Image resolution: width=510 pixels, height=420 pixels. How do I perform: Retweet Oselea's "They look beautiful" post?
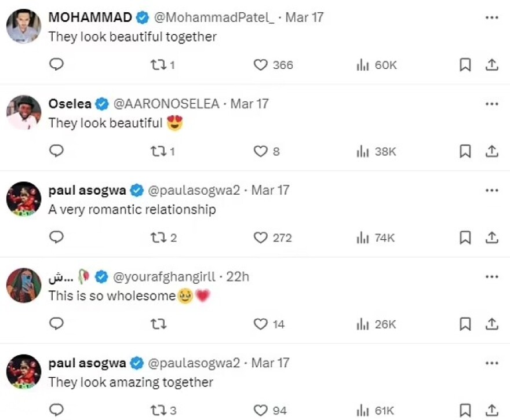pyautogui.click(x=157, y=151)
